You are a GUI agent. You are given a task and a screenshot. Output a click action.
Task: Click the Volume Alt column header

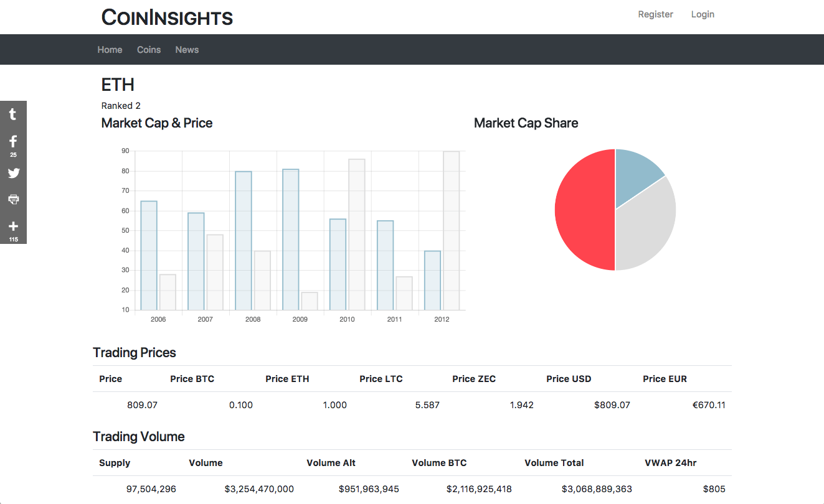(x=331, y=463)
